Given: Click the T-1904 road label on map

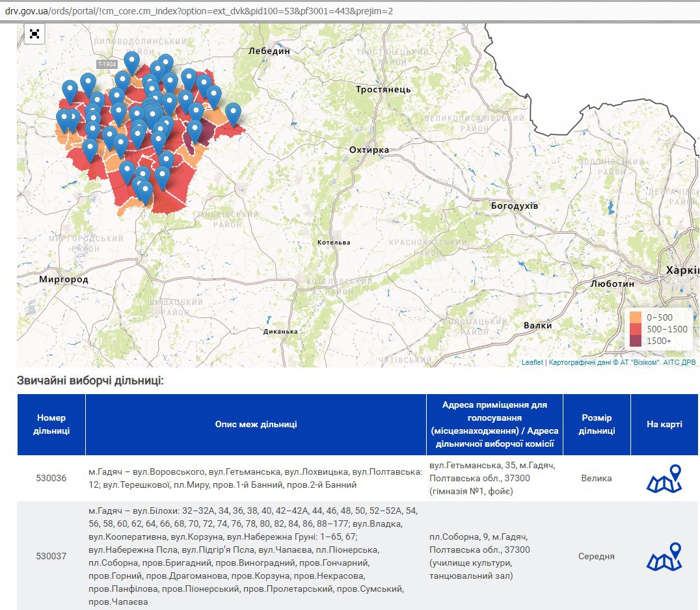Looking at the screenshot, I should tap(107, 64).
